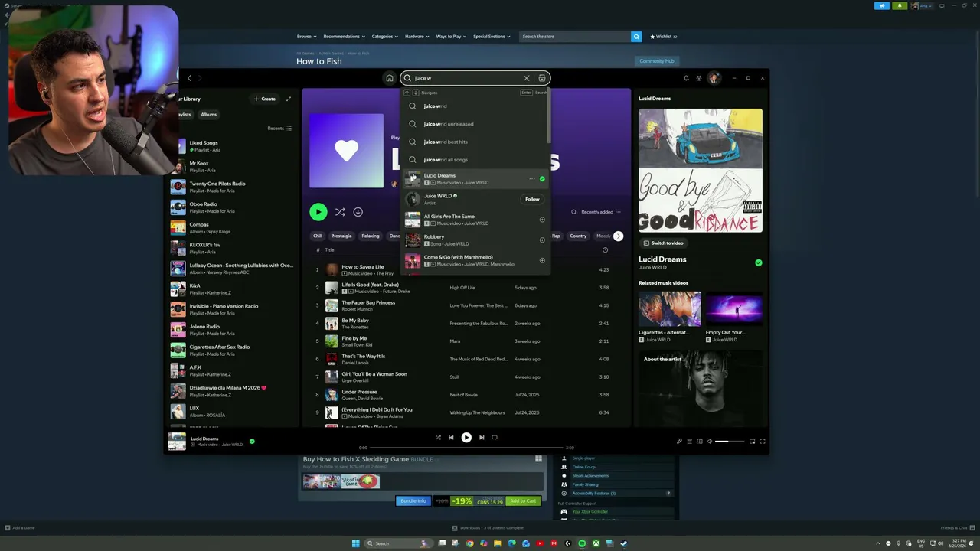The width and height of the screenshot is (980, 551).
Task: Go back with Spotify's left arrow
Action: pyautogui.click(x=190, y=78)
